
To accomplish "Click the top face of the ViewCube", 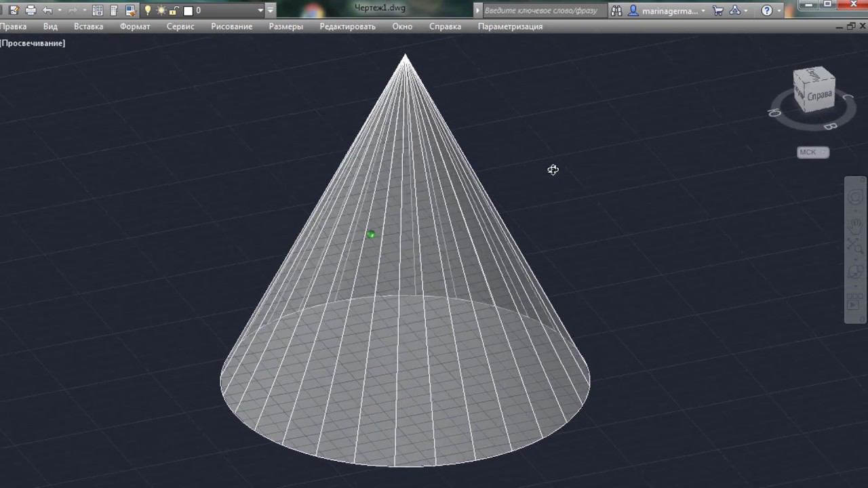I will pyautogui.click(x=812, y=75).
